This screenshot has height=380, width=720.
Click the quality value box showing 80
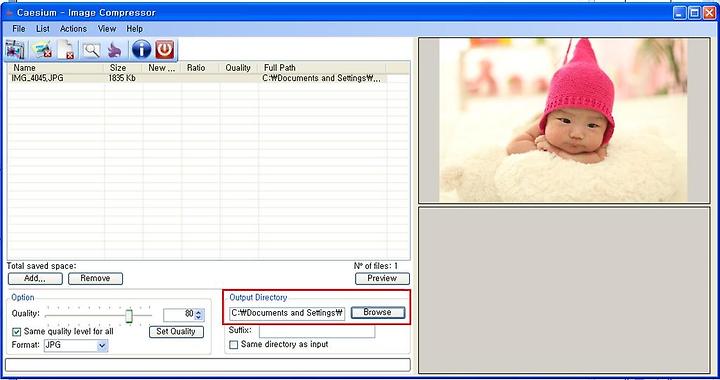(179, 314)
